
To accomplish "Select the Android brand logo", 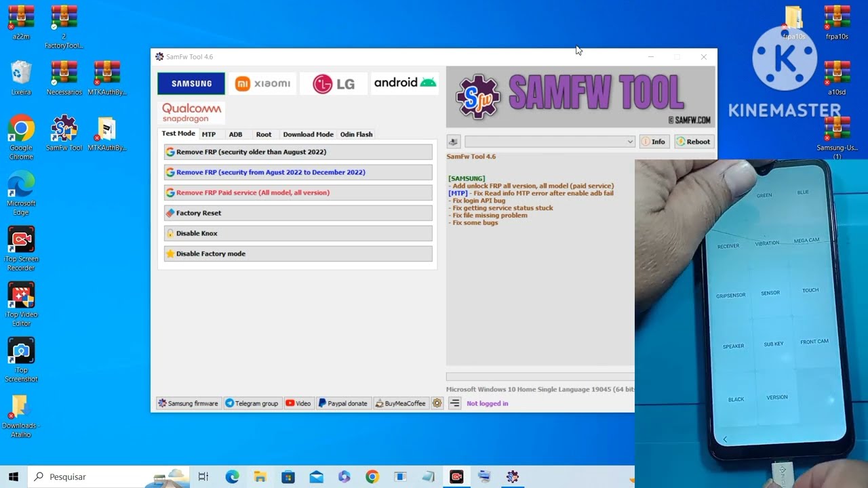I will point(405,83).
